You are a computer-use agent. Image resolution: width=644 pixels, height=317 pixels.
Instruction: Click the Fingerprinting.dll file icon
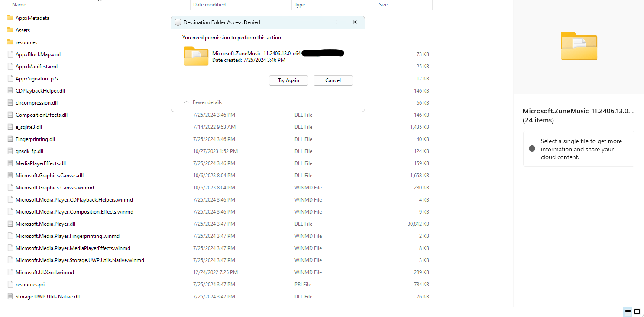(x=10, y=139)
